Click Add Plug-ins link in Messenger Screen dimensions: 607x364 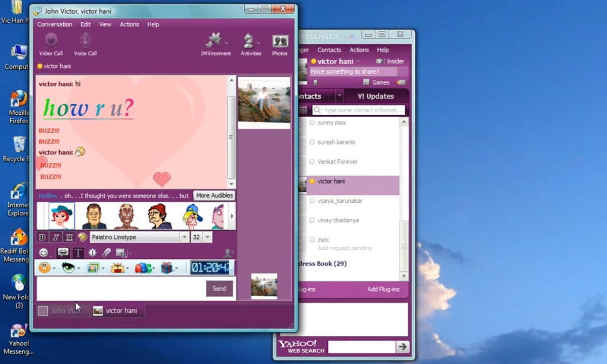click(x=383, y=289)
